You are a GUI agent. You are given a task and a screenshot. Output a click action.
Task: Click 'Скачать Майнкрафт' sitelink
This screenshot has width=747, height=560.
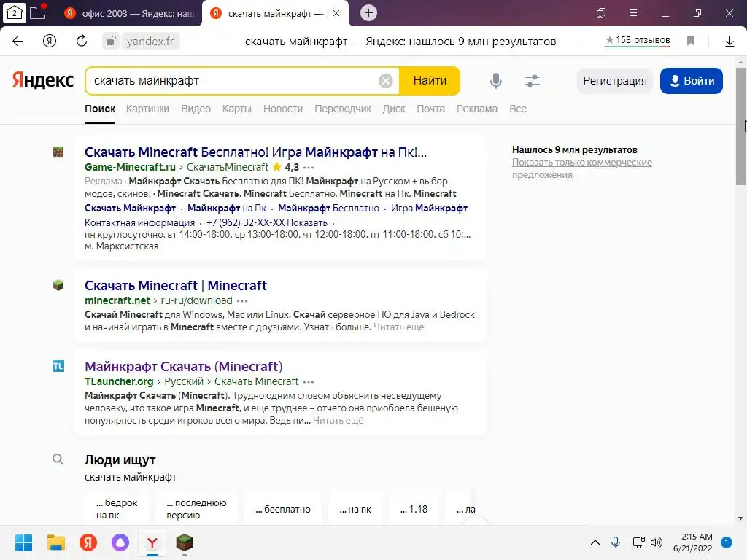(x=130, y=208)
